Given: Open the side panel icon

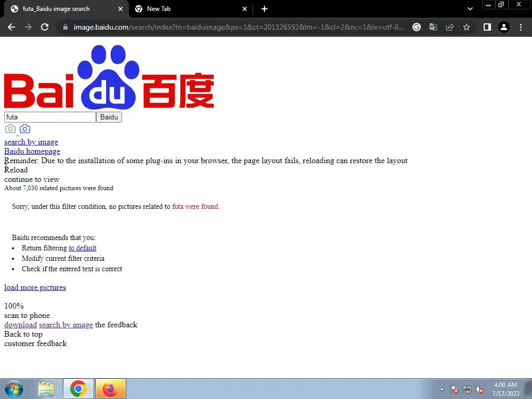Looking at the screenshot, I should coord(487,27).
